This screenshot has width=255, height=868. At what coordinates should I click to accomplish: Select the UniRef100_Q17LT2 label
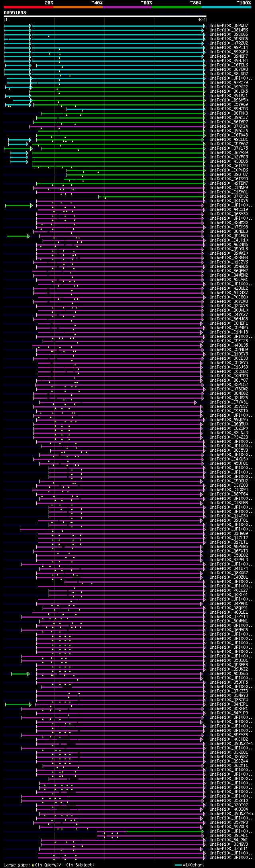tap(229, 538)
